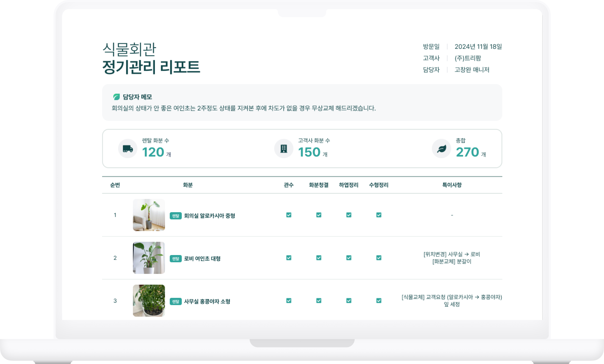Toggle 하엽정리 checkbox for 사무실 홍콩야자 소형
The height and width of the screenshot is (364, 604).
[349, 301]
